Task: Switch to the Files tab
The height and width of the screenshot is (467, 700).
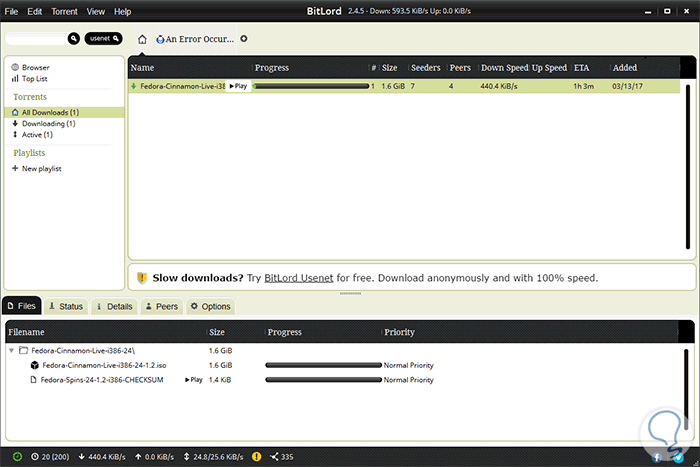Action: (22, 306)
